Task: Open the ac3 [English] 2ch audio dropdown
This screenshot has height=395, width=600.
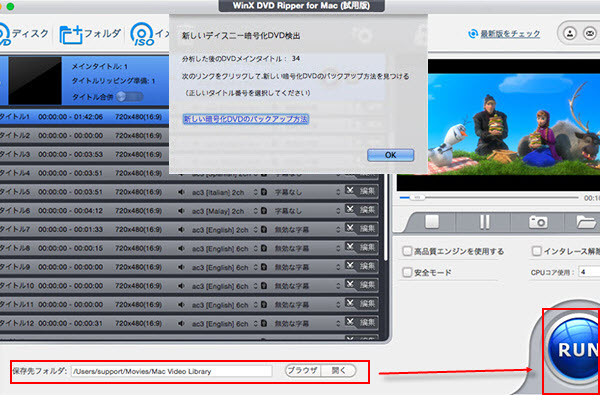Action: tap(224, 230)
